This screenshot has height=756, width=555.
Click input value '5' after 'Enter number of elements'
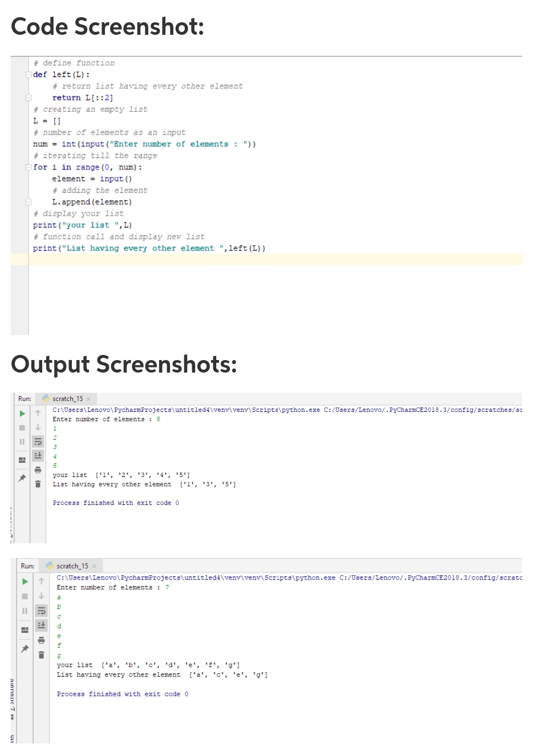pyautogui.click(x=159, y=419)
